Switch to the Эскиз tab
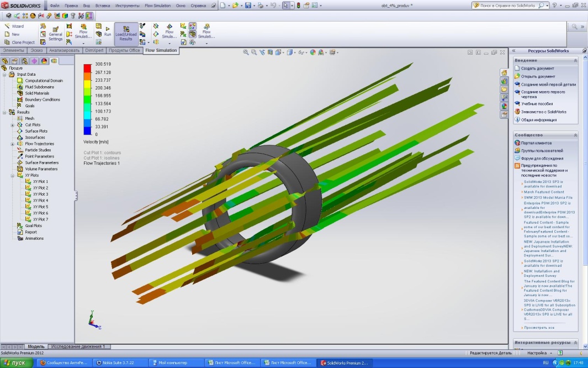The image size is (588, 368). (x=36, y=50)
